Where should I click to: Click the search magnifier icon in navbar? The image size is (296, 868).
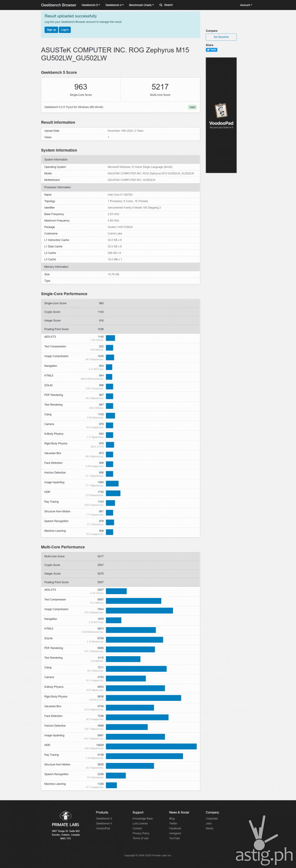(x=160, y=5)
